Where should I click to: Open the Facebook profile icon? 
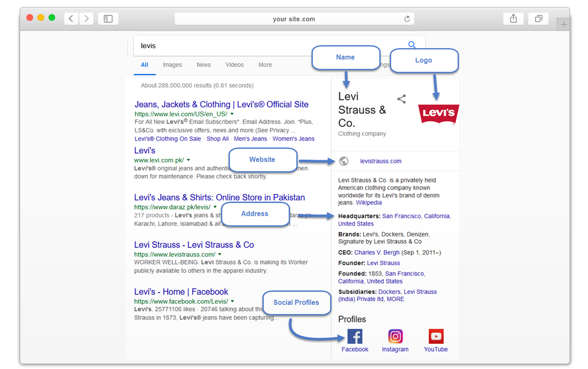click(x=355, y=336)
